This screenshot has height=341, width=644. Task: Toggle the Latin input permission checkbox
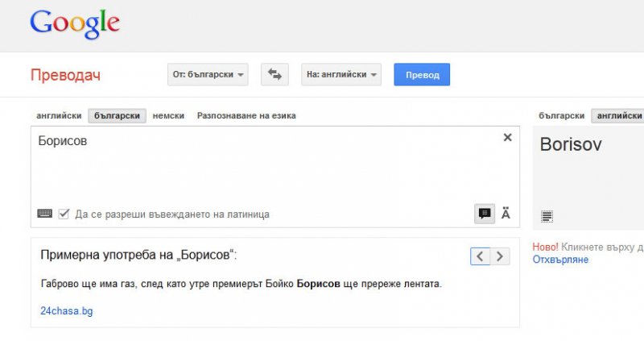(x=64, y=214)
